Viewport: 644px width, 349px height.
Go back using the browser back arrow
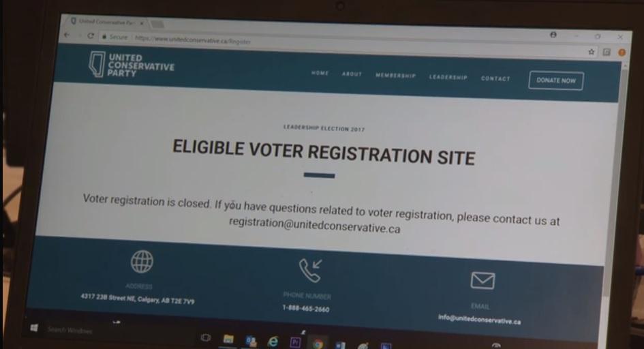click(x=67, y=35)
